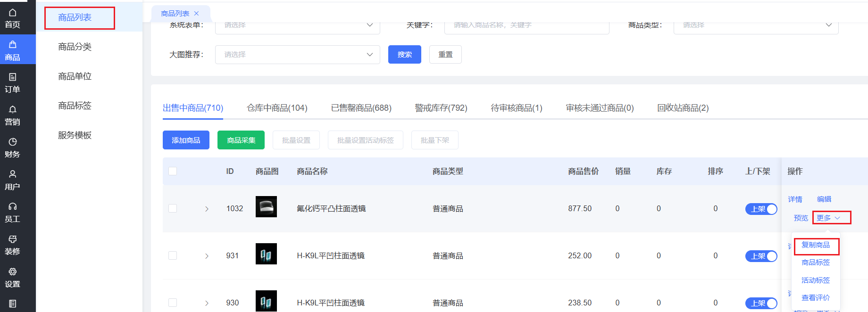Select 商品标签 in submenu
This screenshot has width=868, height=312.
pyautogui.click(x=75, y=106)
